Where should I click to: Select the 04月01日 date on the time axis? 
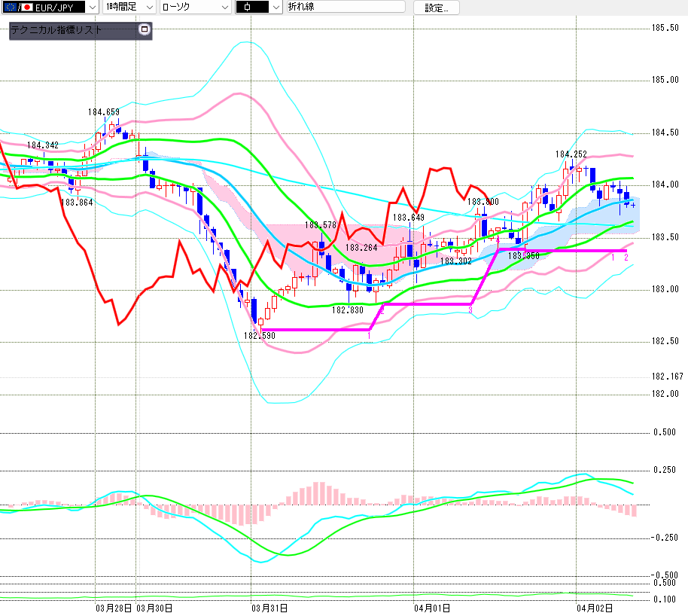coord(431,607)
